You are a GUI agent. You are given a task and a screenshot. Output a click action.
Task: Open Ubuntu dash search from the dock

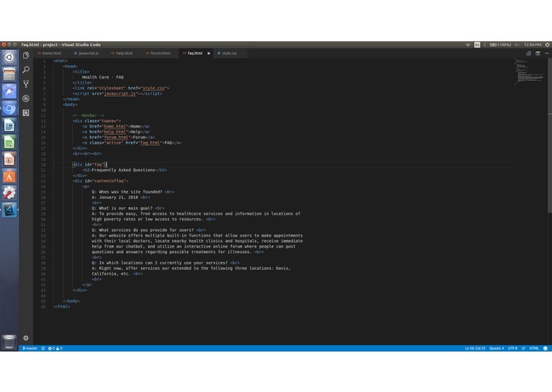10,57
